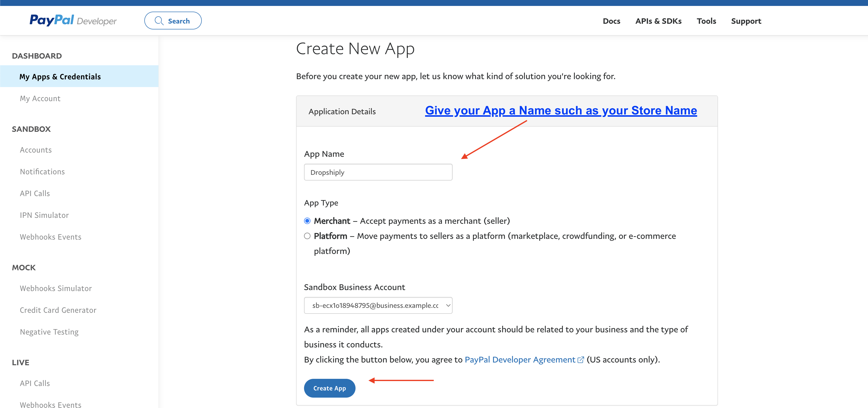The height and width of the screenshot is (408, 868).
Task: Open the PayPal Developer Agreement link
Action: click(x=520, y=360)
